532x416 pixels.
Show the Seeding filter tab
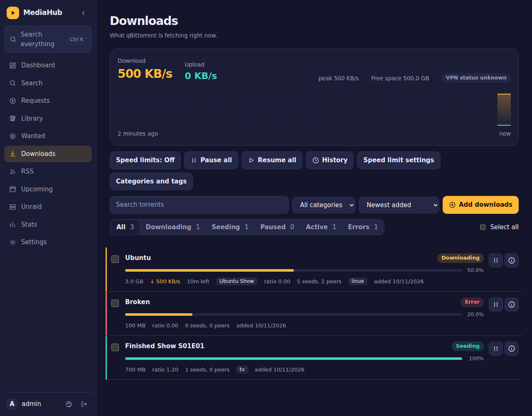(230, 227)
